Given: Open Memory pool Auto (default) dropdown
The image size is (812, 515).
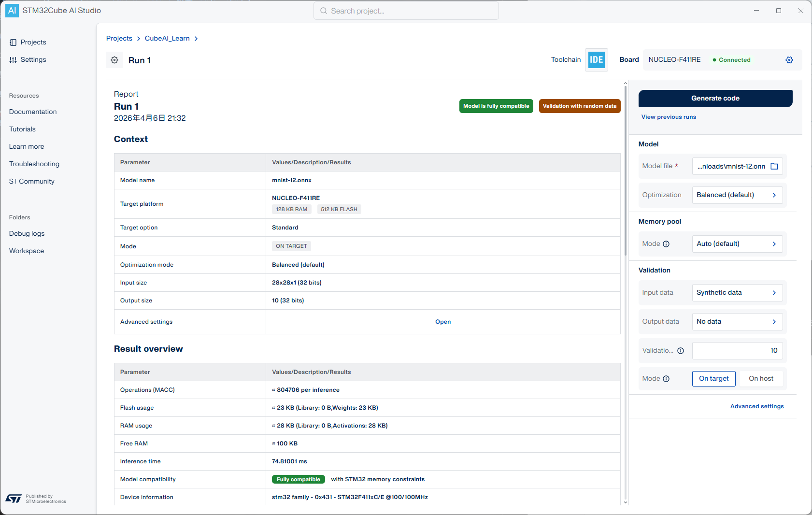Looking at the screenshot, I should click(737, 244).
